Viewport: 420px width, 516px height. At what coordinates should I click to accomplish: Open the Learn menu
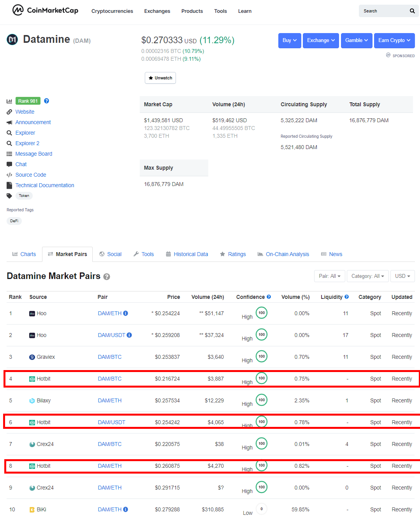point(245,11)
